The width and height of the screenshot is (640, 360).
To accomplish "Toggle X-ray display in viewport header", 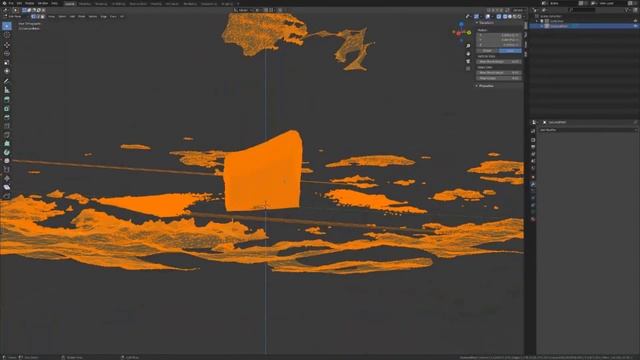I will (498, 16).
